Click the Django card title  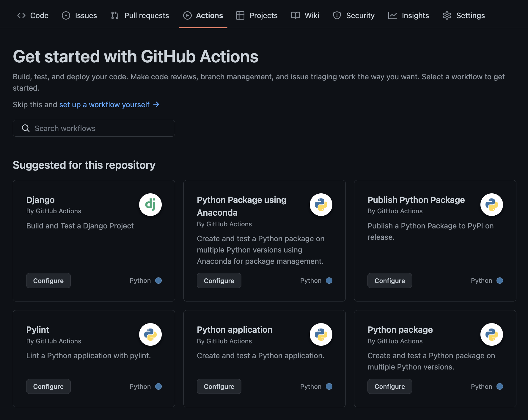[x=40, y=200]
